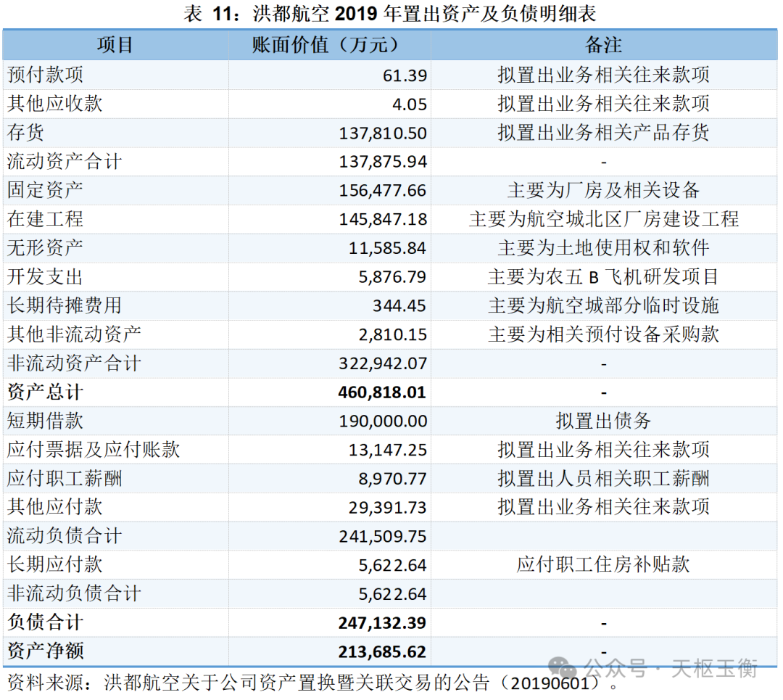Click the 应付职工住房补贴款 note cell

(604, 565)
